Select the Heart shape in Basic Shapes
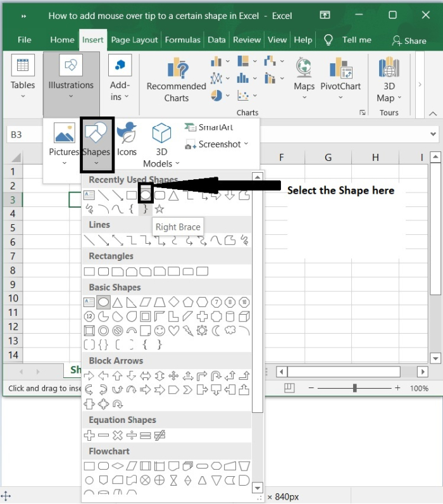This screenshot has height=504, width=443. pos(174,331)
